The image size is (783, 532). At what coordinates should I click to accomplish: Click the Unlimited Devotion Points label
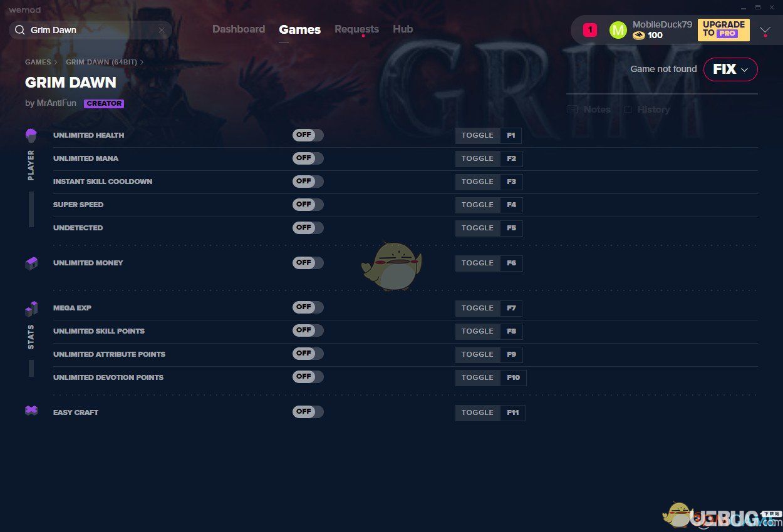pos(108,377)
